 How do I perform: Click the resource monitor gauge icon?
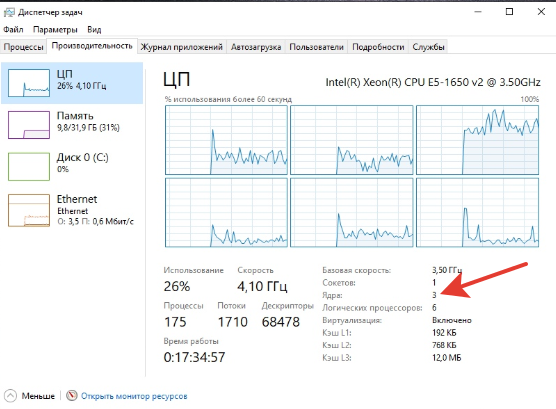point(72,396)
